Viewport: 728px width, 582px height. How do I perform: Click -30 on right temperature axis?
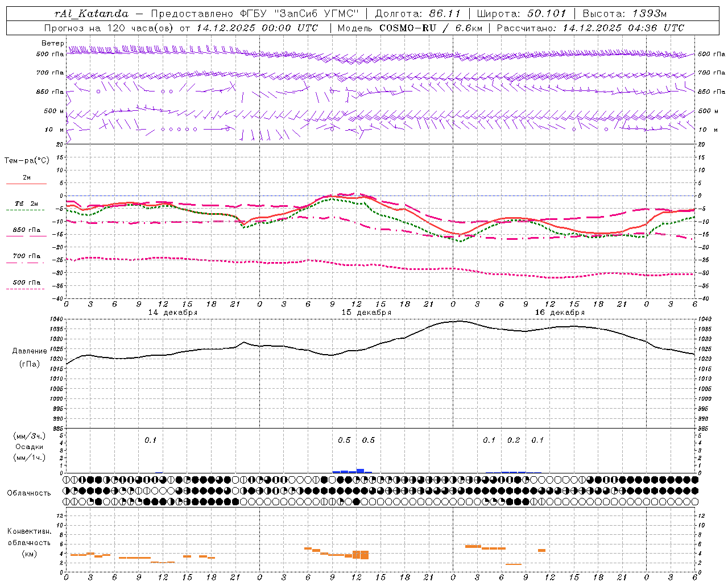point(703,273)
